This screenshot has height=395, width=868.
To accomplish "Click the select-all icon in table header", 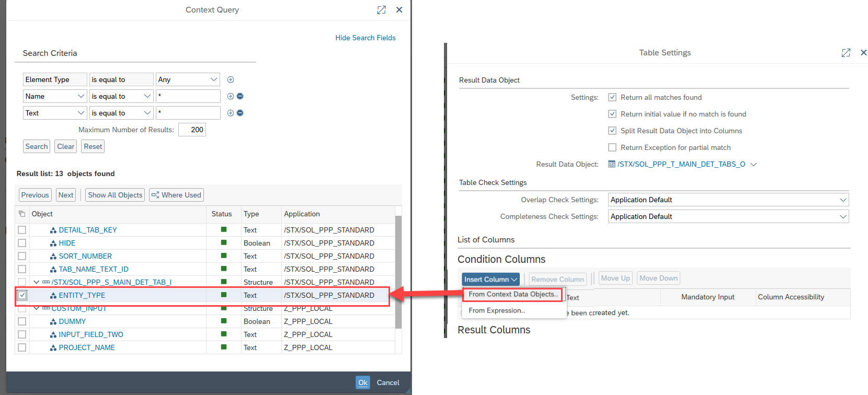I will click(22, 214).
